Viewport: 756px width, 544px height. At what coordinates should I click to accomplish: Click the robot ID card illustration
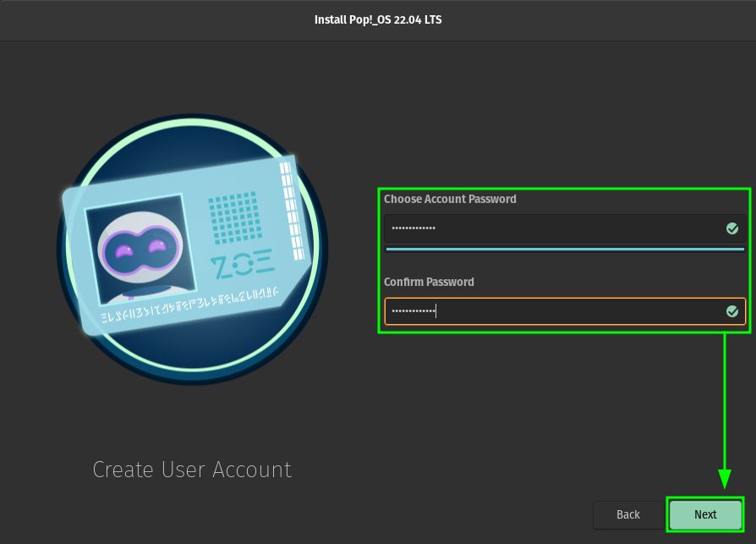pyautogui.click(x=192, y=250)
